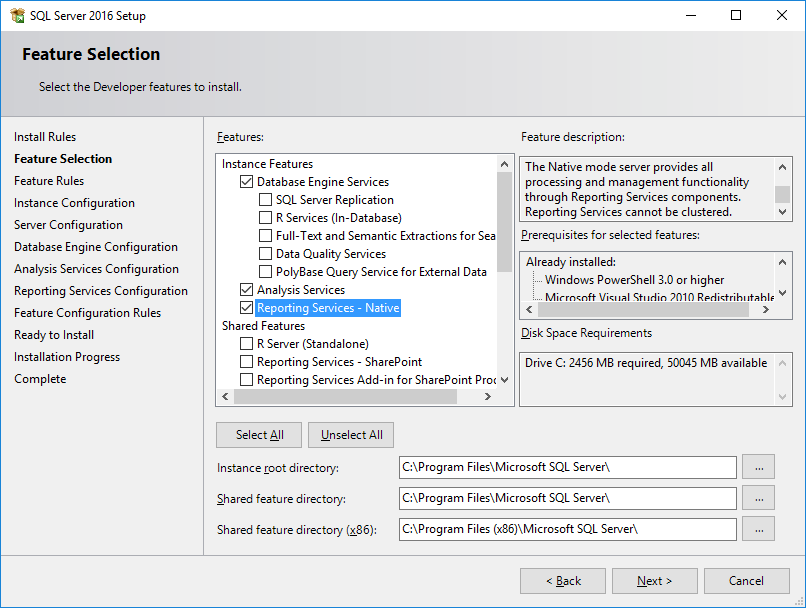The image size is (806, 608).
Task: Check Reporting Services Add-in for SharePoint
Action: coord(247,380)
